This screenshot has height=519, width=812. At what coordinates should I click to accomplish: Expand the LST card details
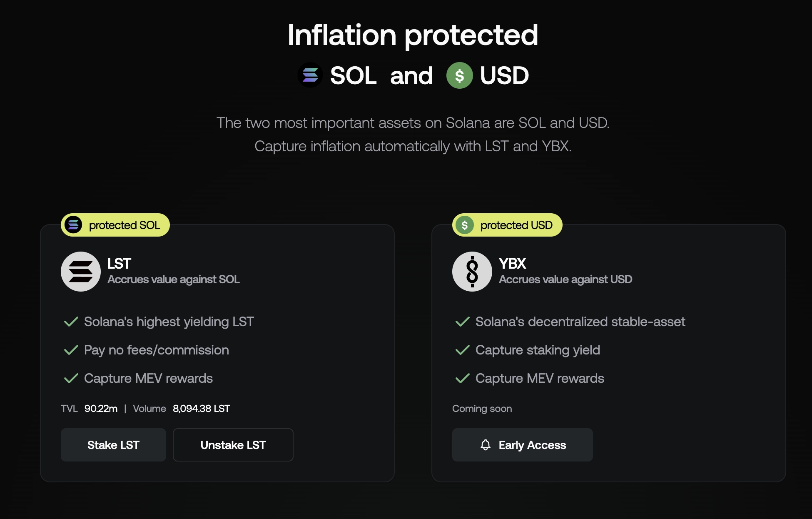[x=217, y=352]
